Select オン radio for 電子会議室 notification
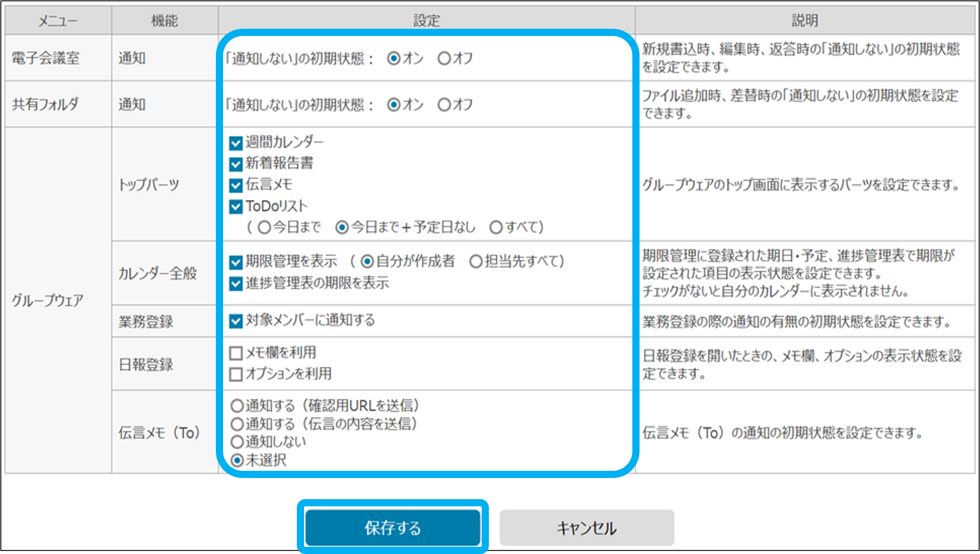The image size is (980, 554). coord(394,58)
